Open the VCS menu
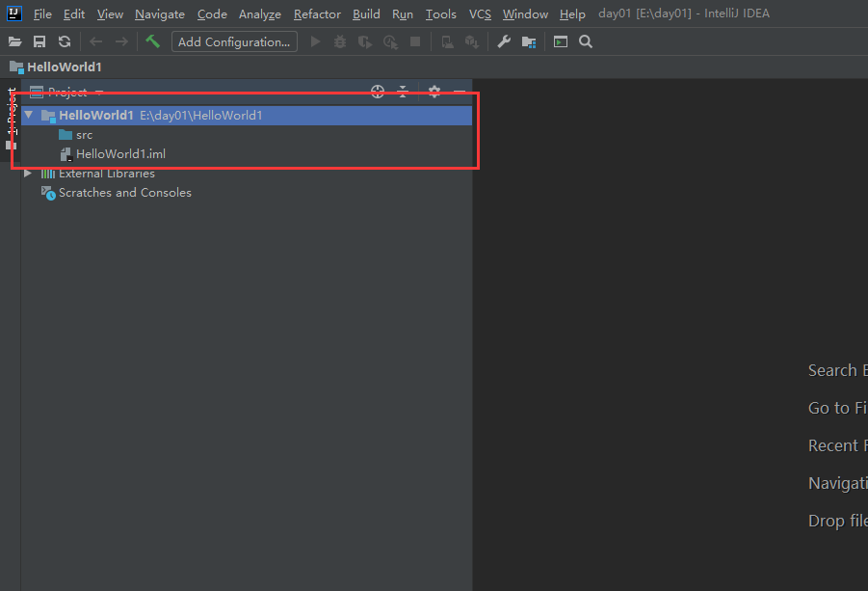Image resolution: width=868 pixels, height=591 pixels. point(480,13)
